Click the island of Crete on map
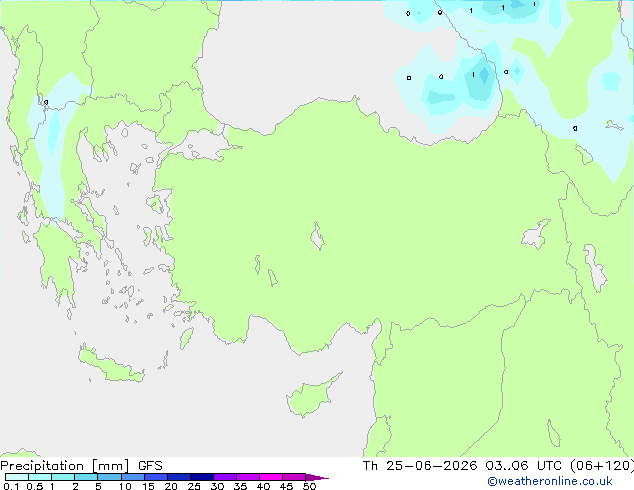 click(x=110, y=366)
